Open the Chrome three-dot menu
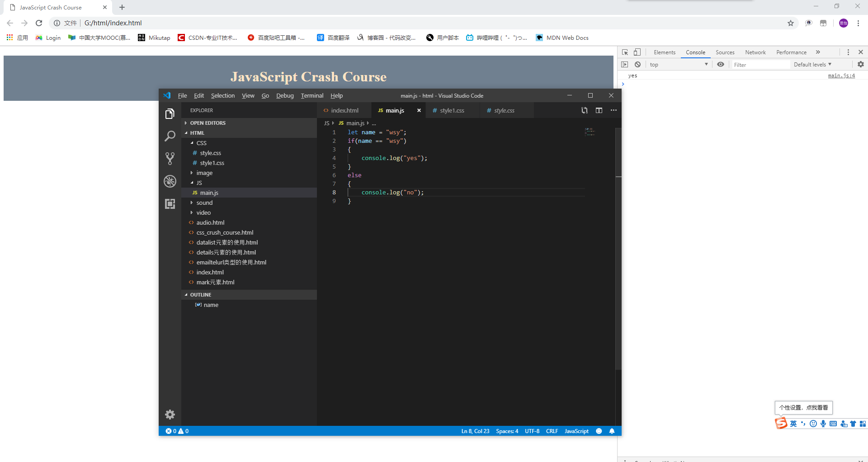 pyautogui.click(x=858, y=23)
